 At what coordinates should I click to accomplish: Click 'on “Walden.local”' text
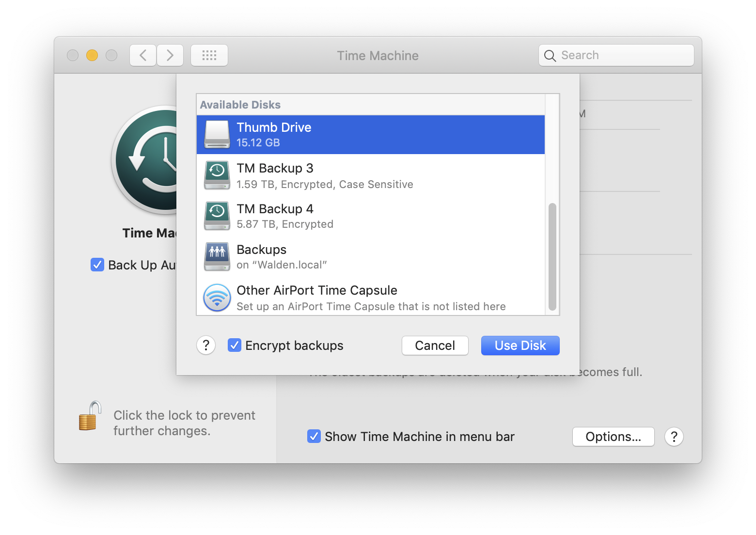[x=282, y=265]
